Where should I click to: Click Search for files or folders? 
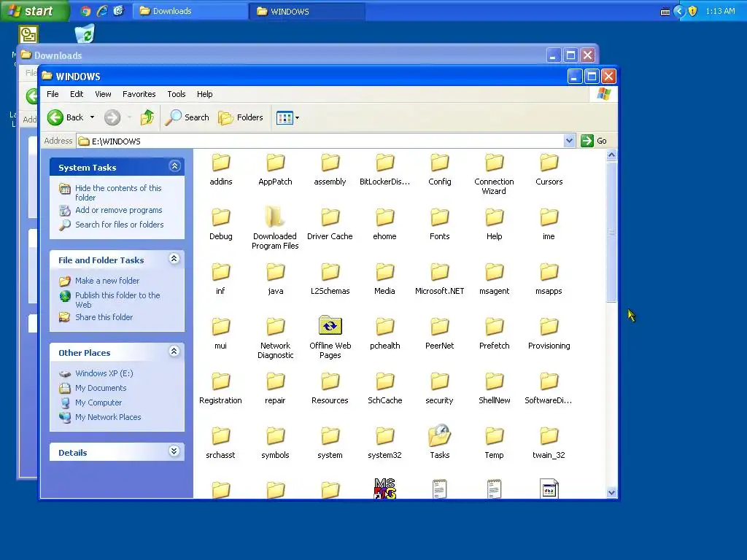click(119, 225)
